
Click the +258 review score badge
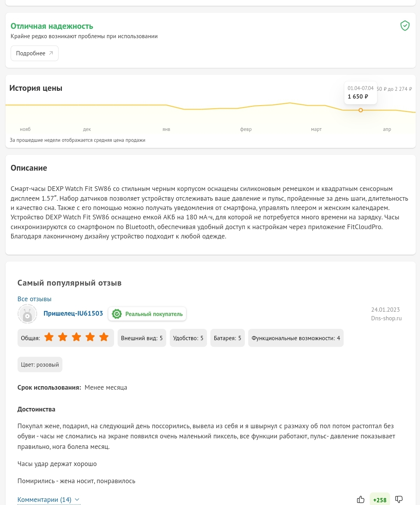(x=380, y=500)
